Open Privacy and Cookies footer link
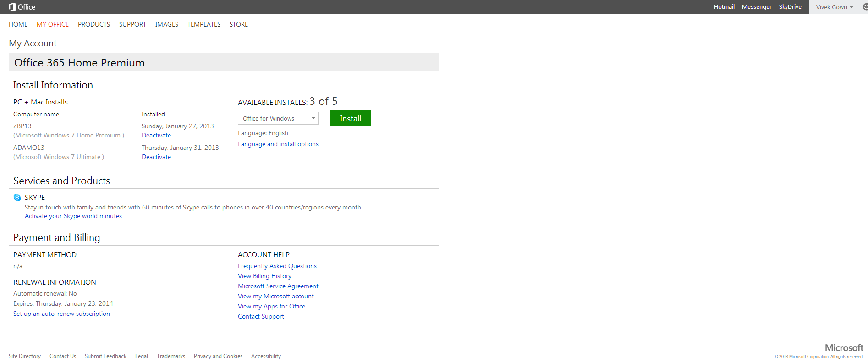868x363 pixels. tap(218, 356)
